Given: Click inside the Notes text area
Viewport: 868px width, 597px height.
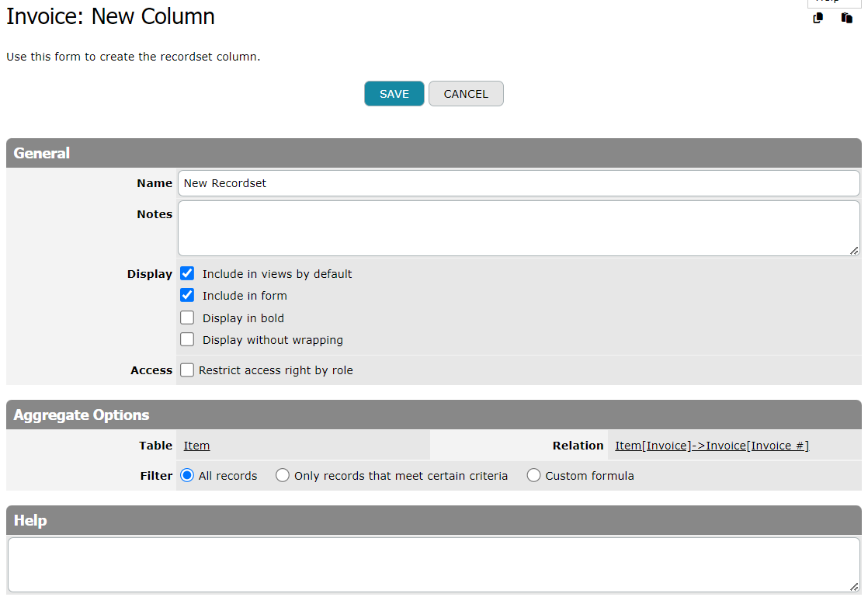Looking at the screenshot, I should coord(519,228).
